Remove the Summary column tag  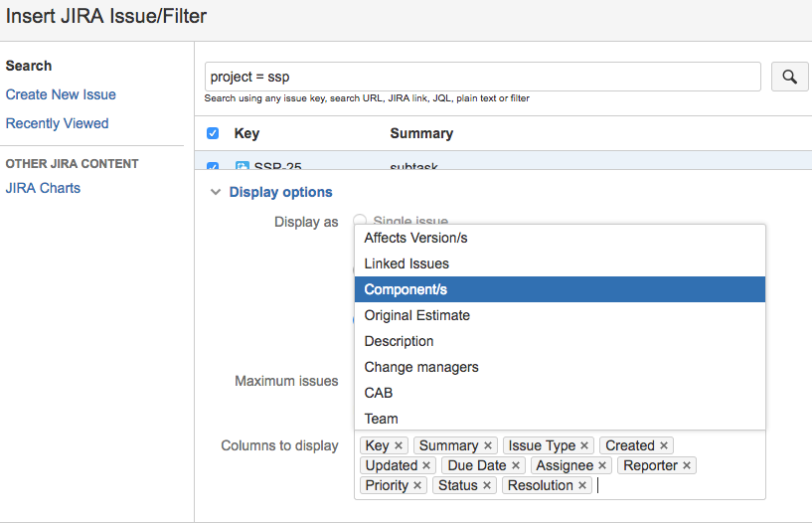[x=488, y=446]
